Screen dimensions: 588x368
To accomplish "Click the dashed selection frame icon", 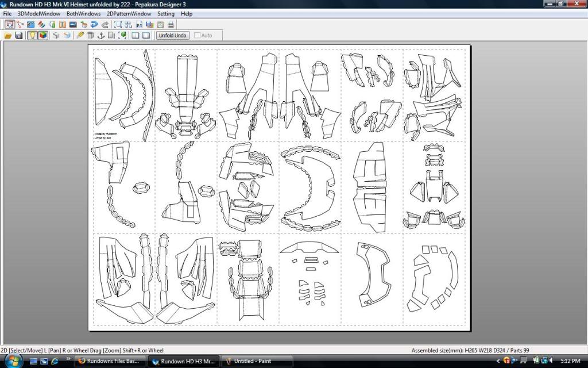I will pyautogui.click(x=118, y=24).
